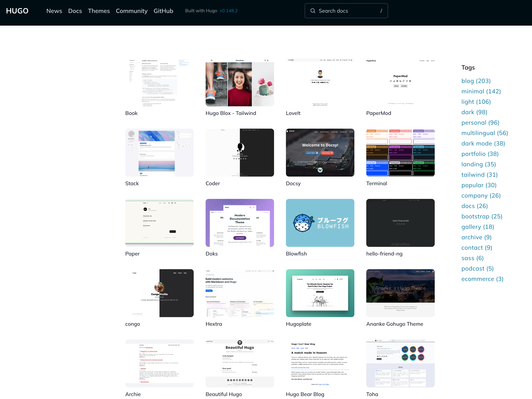Screen dimensions: 532x399
Task: Open GitHub from the navigation bar
Action: [x=163, y=11]
